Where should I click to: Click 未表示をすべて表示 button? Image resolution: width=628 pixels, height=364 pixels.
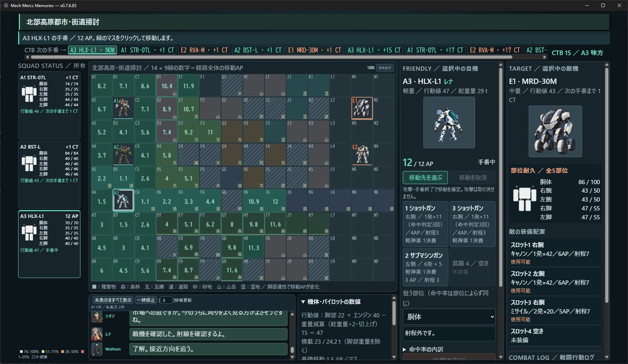pos(113,300)
